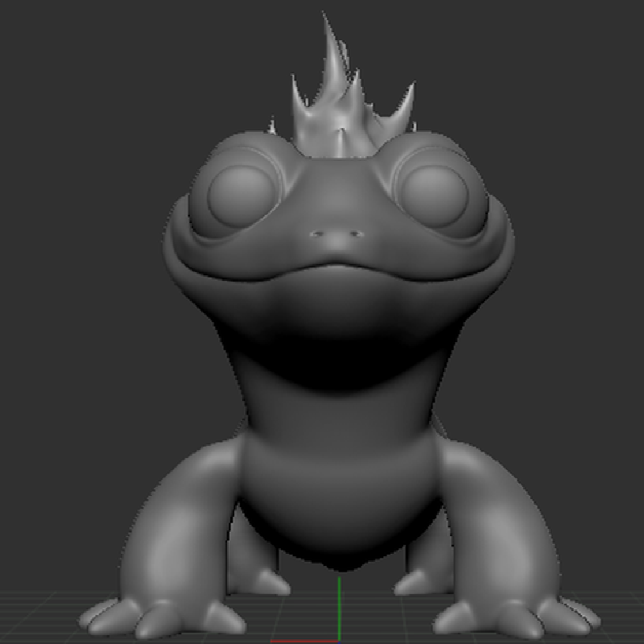Click the salamander model's right-side eye
This screenshot has width=644, height=644.
pos(435,191)
